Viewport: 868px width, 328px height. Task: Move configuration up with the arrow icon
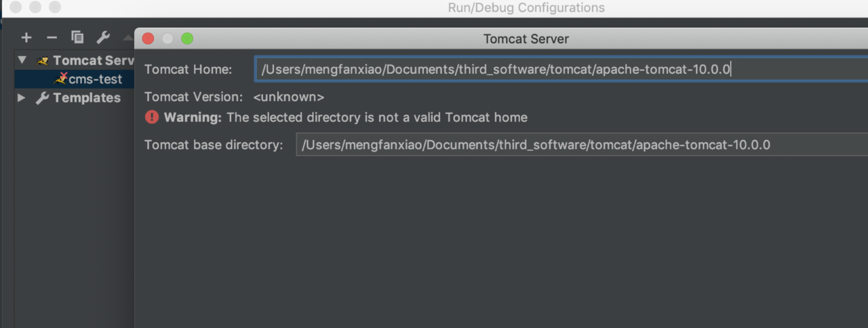pyautogui.click(x=128, y=37)
